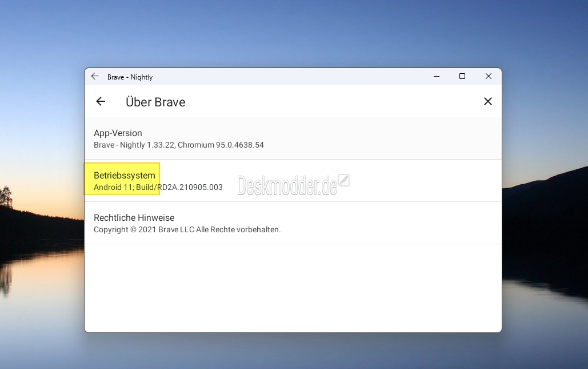Image resolution: width=588 pixels, height=369 pixels.
Task: Click the Über Brave page title
Action: point(155,102)
